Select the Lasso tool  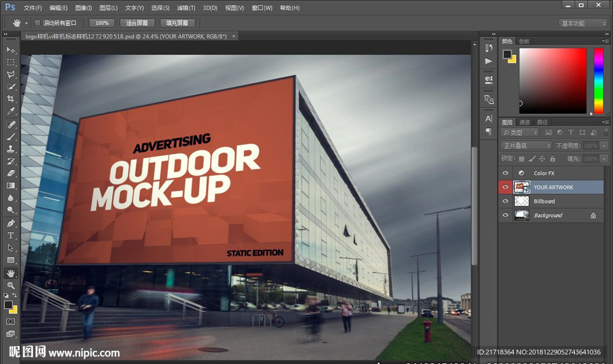[x=11, y=75]
